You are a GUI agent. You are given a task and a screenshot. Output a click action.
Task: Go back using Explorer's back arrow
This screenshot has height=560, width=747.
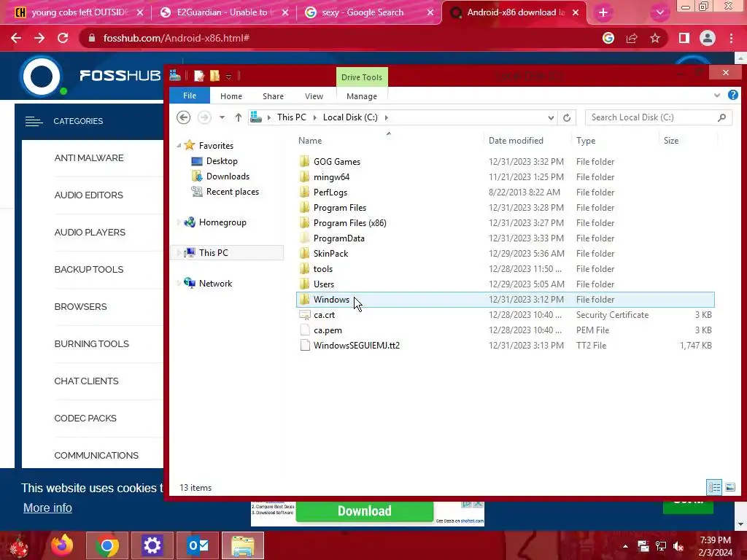(183, 117)
